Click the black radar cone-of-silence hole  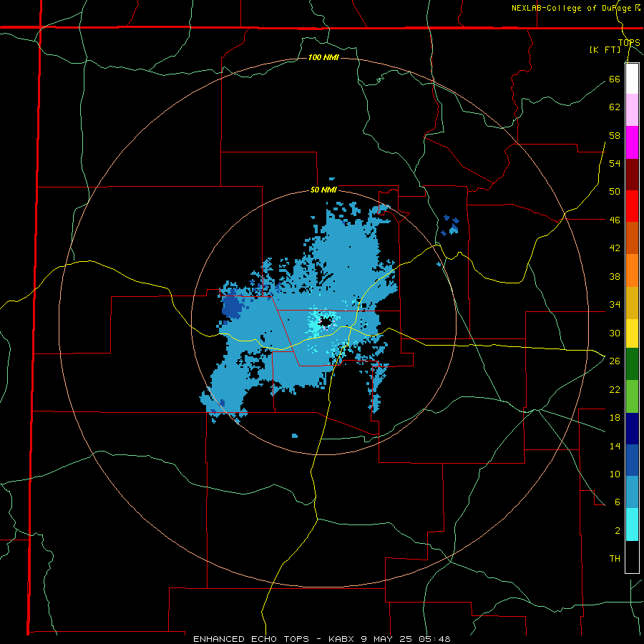tap(325, 321)
